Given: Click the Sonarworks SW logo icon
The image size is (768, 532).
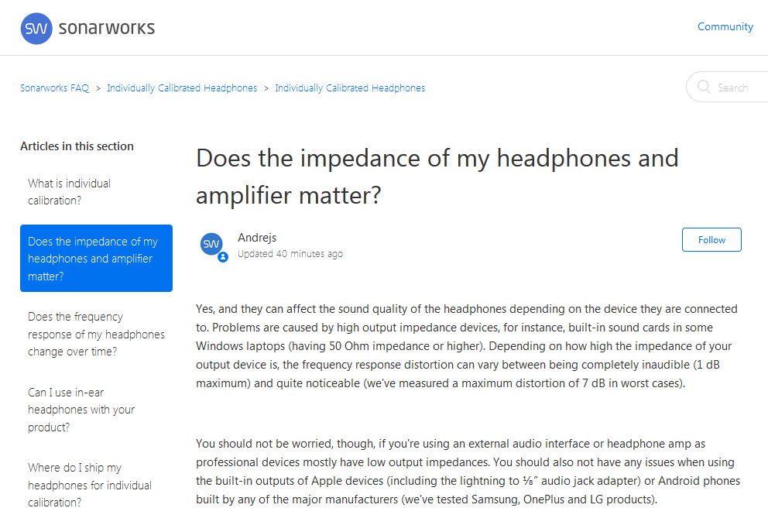Looking at the screenshot, I should click(36, 29).
